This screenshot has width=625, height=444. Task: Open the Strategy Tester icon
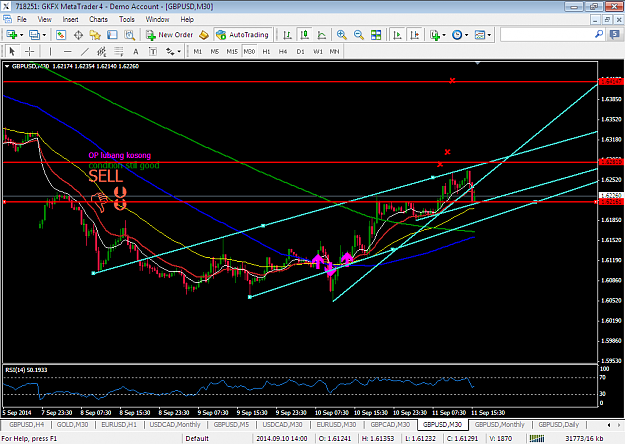click(130, 35)
